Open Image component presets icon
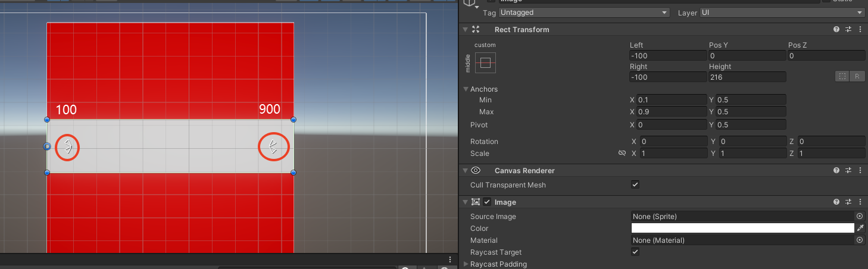 click(848, 202)
